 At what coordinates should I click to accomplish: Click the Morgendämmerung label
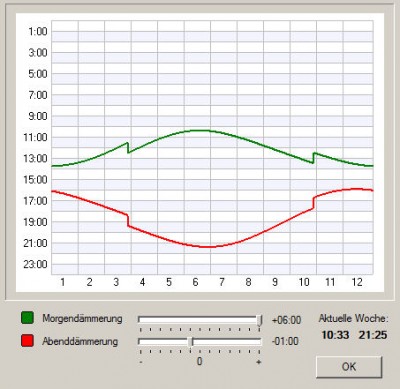82,319
